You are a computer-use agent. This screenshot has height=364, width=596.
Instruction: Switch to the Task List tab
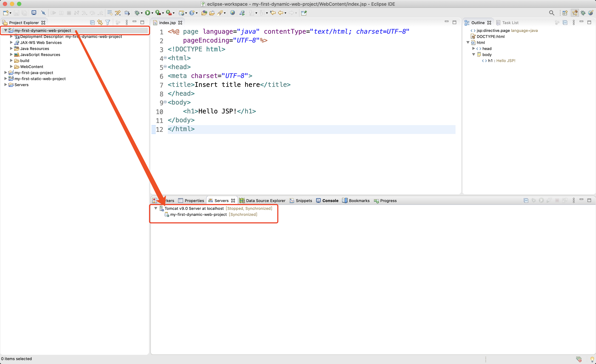507,23
